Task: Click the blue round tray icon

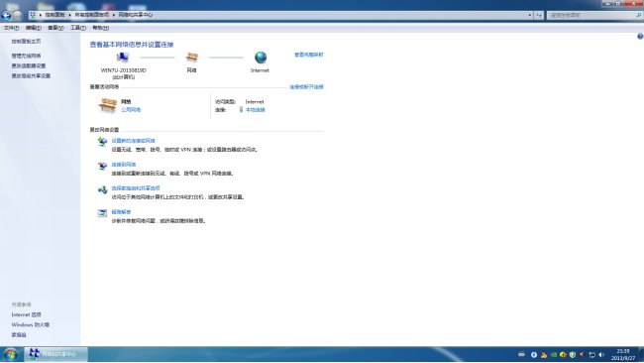Action: pos(534,355)
